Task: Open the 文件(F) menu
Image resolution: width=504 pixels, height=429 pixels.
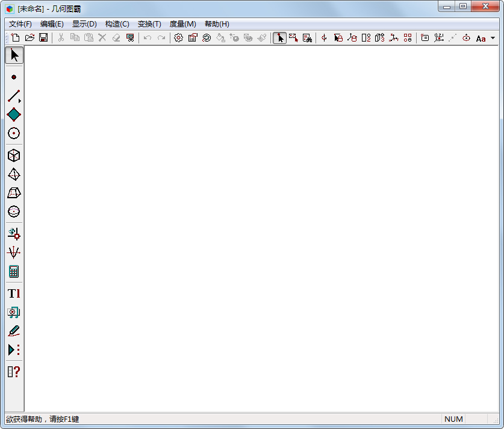Action: [x=20, y=24]
